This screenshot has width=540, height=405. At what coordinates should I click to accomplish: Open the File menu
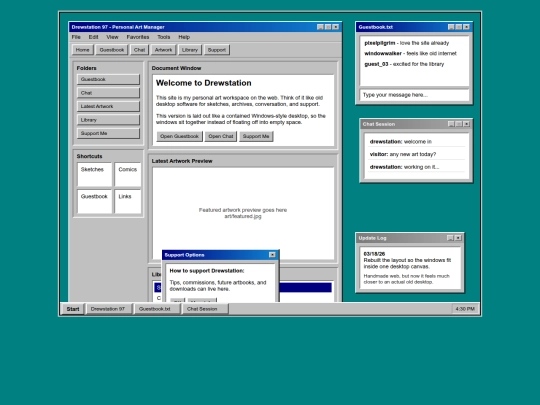[x=76, y=37]
